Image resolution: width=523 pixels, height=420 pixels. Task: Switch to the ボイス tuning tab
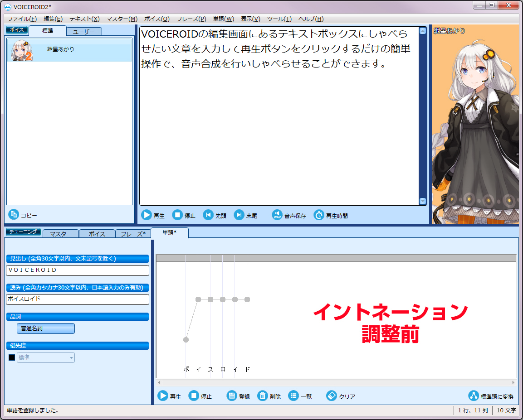pos(97,234)
